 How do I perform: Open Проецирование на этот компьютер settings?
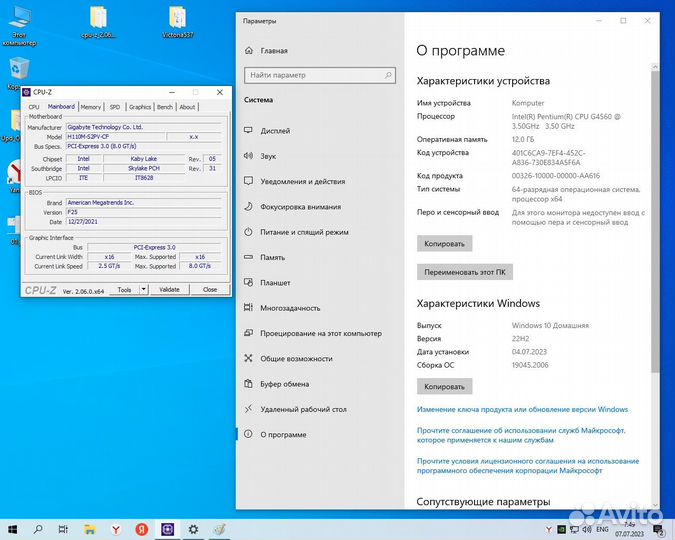pyautogui.click(x=313, y=333)
